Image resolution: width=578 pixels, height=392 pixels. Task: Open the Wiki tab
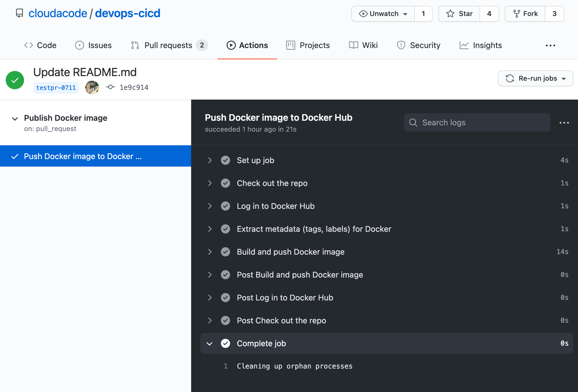[363, 45]
